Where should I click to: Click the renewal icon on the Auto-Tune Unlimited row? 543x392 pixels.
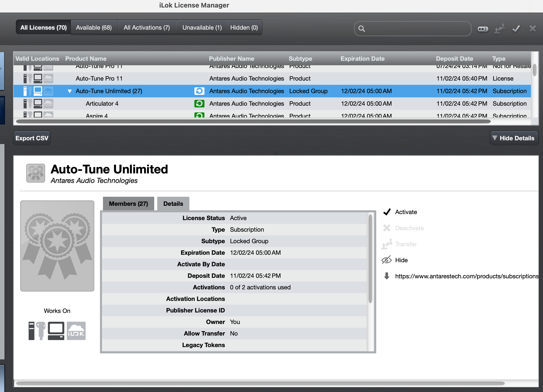[x=199, y=91]
